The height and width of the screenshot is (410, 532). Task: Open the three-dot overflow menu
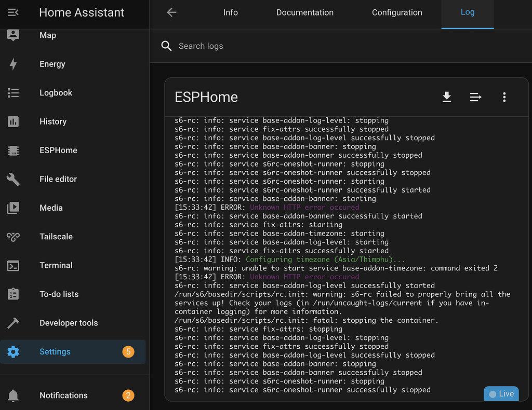tap(504, 97)
